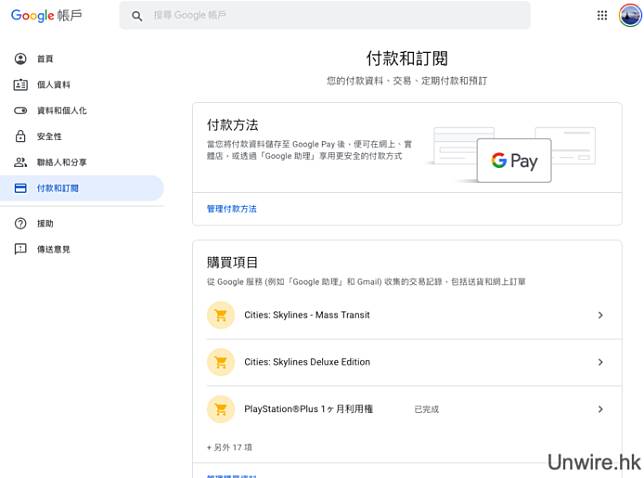Open 首頁 in the sidebar
The height and width of the screenshot is (478, 644).
45,59
